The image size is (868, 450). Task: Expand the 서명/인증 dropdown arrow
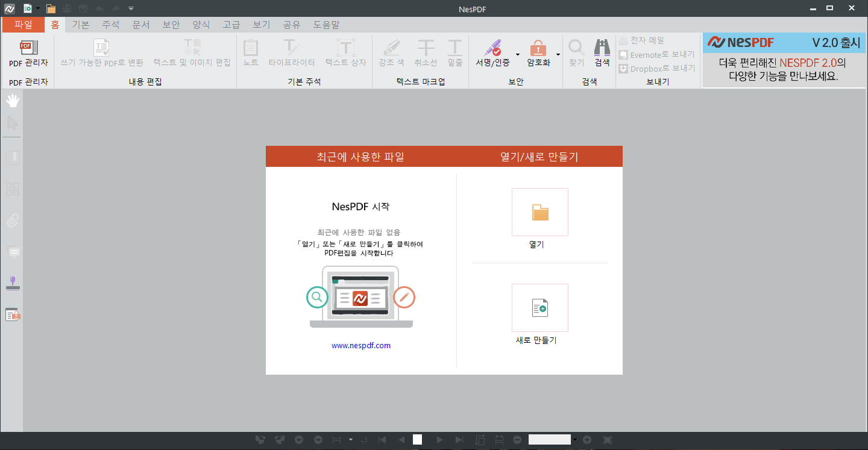(517, 54)
